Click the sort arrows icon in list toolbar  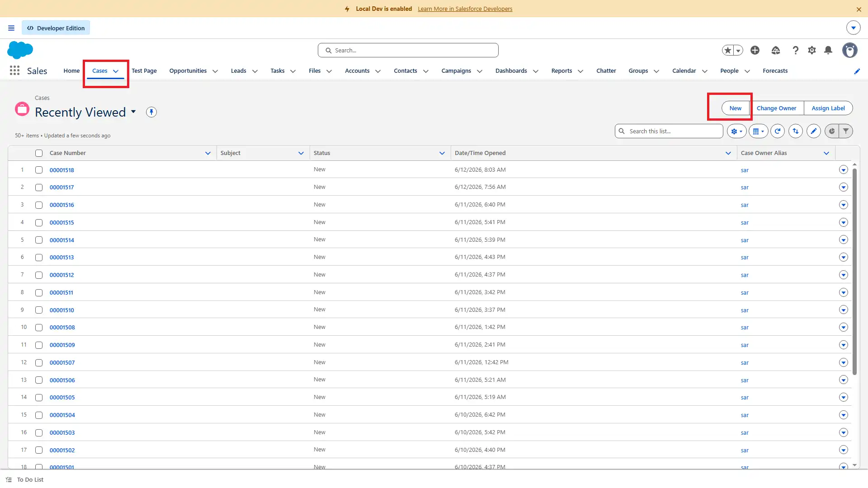[x=796, y=131]
